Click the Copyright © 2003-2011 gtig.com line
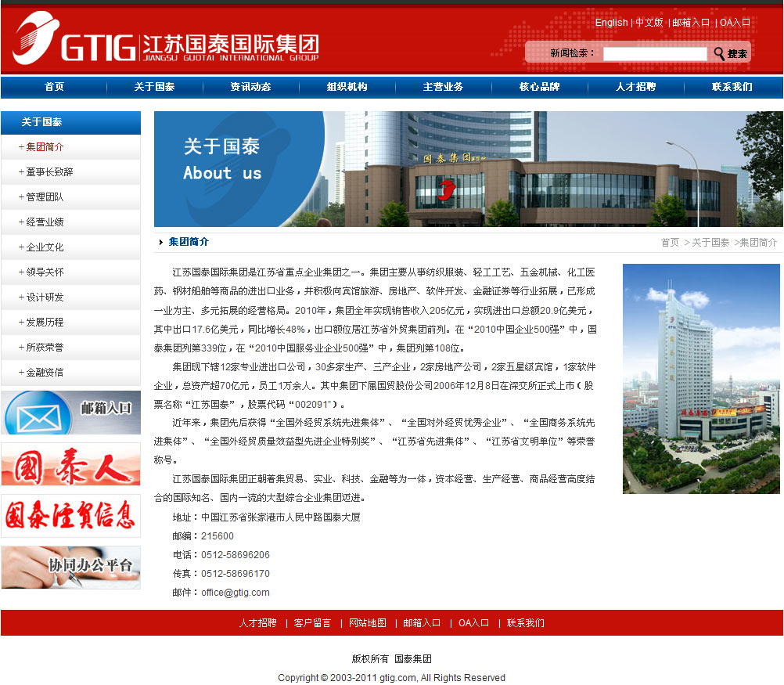Viewport: 784px width, 685px height. [391, 677]
